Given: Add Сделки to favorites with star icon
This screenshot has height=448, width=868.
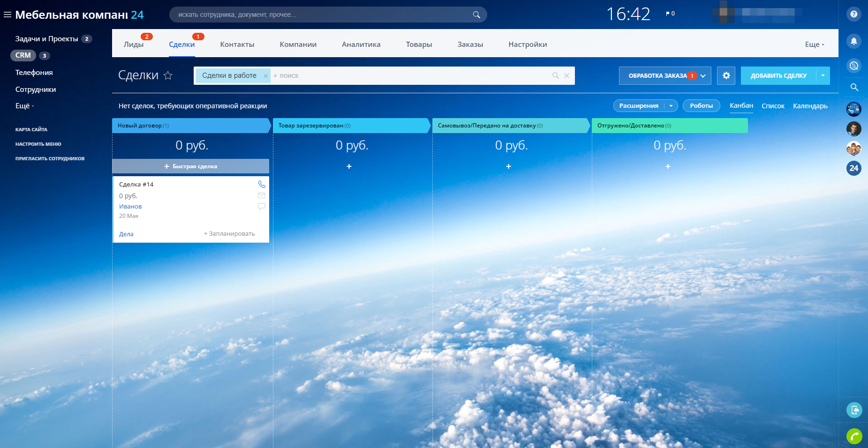Looking at the screenshot, I should (168, 75).
